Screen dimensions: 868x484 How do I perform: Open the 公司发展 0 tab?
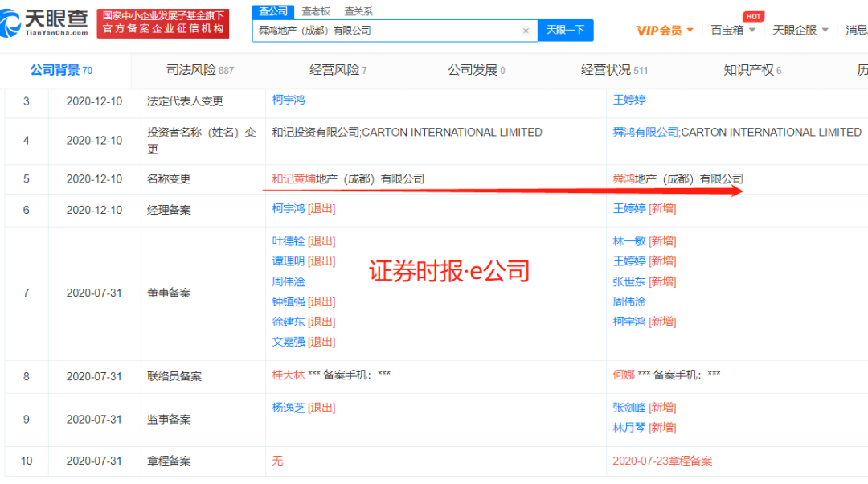(477, 70)
